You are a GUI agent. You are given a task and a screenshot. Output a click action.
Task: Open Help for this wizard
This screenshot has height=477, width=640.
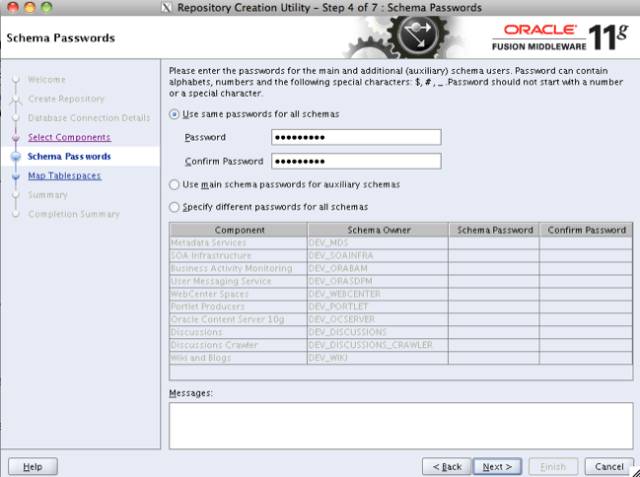tap(32, 466)
